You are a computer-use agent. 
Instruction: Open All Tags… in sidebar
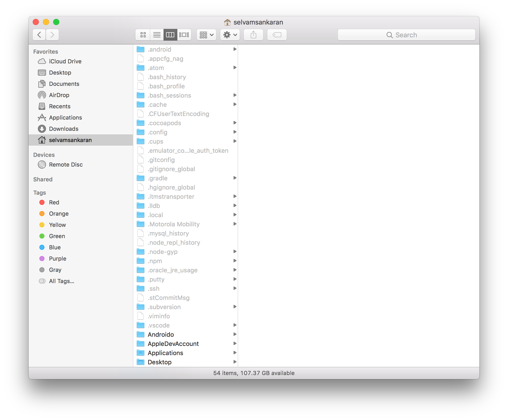[81, 281]
